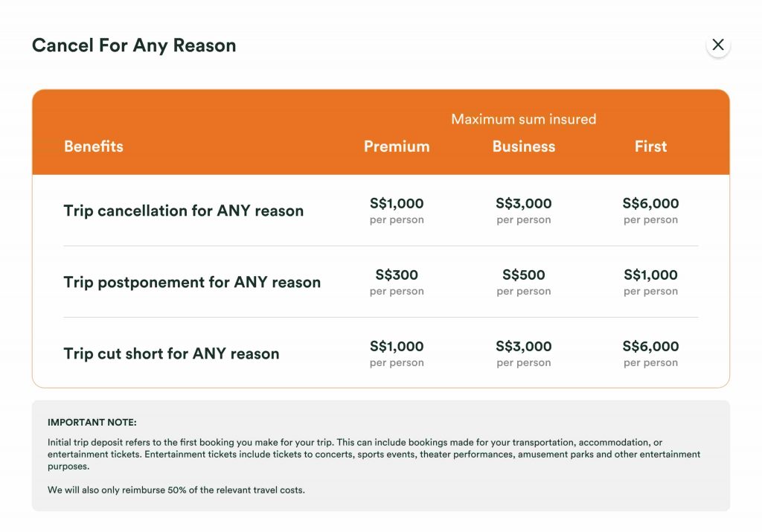
Task: Click the S$500 Business postponement amount
Action: (x=524, y=275)
